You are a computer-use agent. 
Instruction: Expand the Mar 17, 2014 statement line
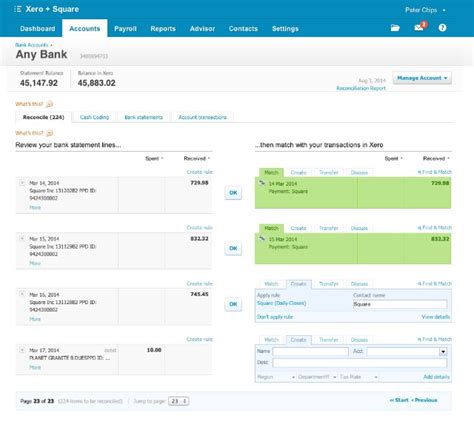pyautogui.click(x=22, y=350)
